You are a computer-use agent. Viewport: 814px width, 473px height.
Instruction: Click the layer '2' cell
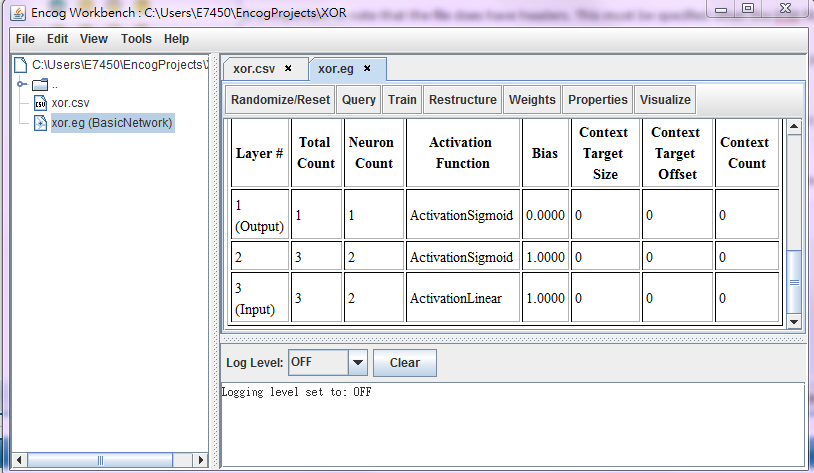coord(260,257)
